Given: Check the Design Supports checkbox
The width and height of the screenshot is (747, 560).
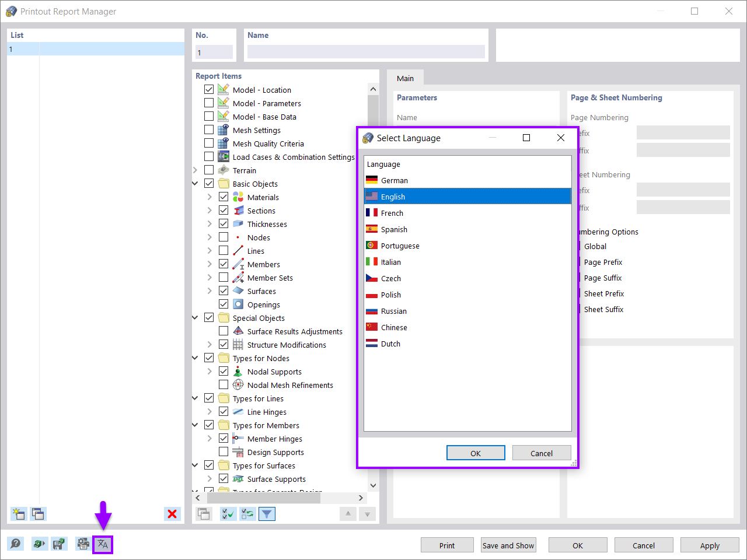Looking at the screenshot, I should click(x=223, y=452).
